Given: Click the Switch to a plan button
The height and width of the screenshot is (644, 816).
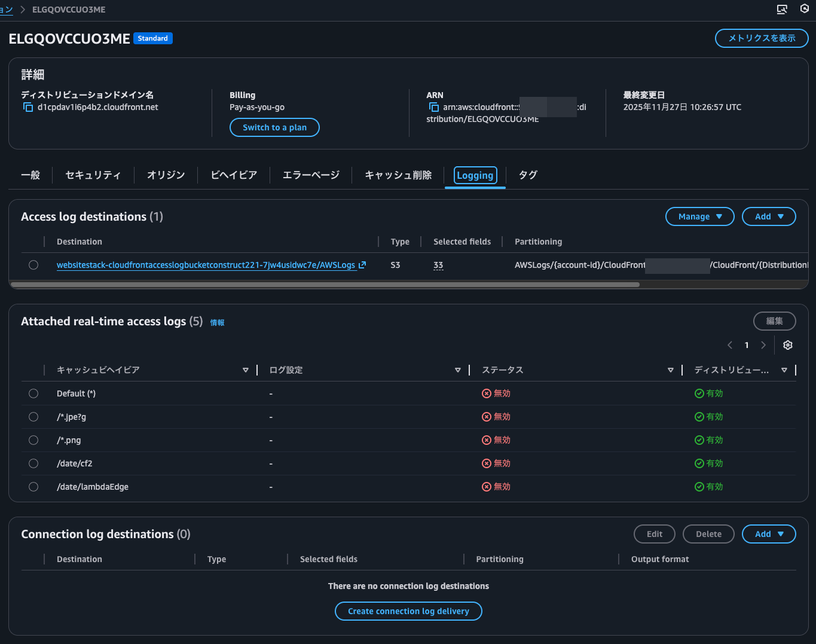Looking at the screenshot, I should [x=274, y=127].
